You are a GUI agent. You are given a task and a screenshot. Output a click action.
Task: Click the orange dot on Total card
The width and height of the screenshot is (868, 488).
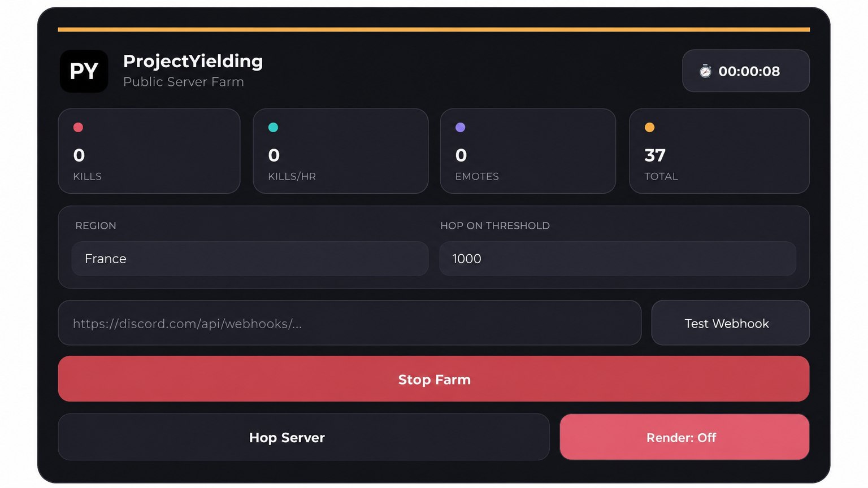coord(649,127)
